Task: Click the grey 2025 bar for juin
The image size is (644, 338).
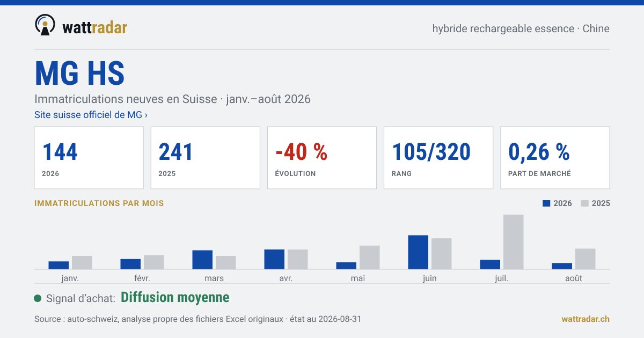Action: tap(442, 254)
